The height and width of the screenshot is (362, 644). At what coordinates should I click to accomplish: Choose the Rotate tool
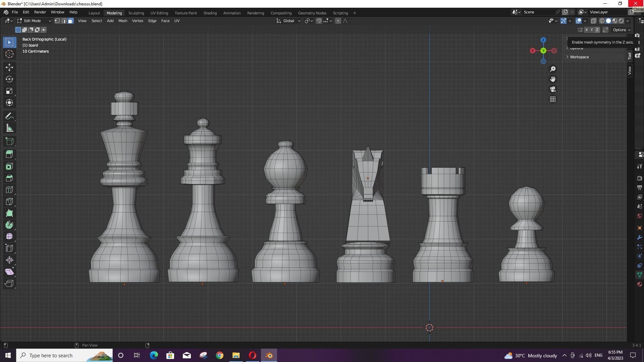coord(9,79)
